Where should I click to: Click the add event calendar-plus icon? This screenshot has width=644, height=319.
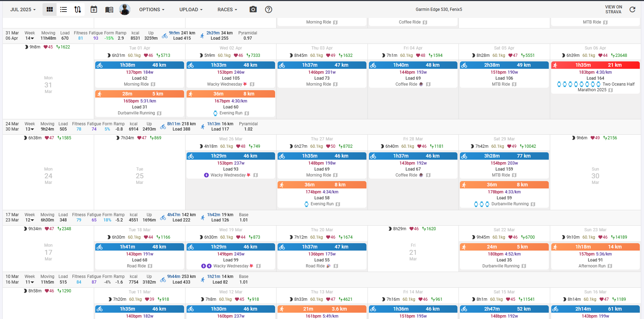(94, 9)
